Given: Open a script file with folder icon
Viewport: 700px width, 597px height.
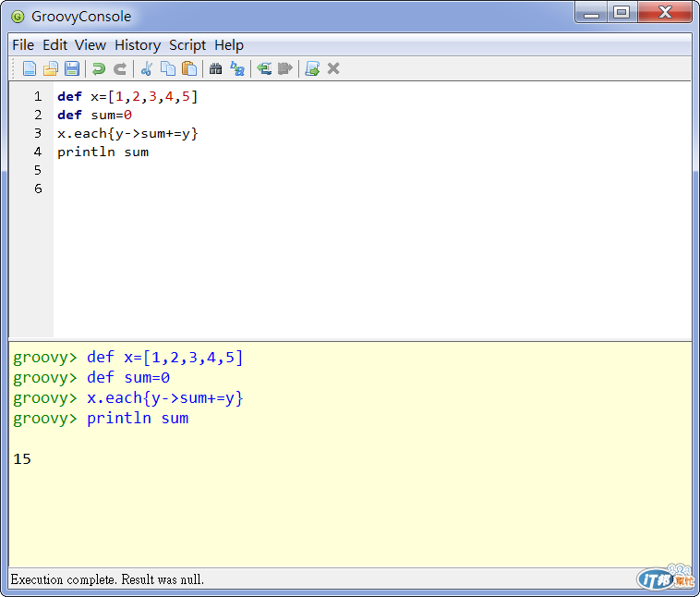Looking at the screenshot, I should click(51, 68).
